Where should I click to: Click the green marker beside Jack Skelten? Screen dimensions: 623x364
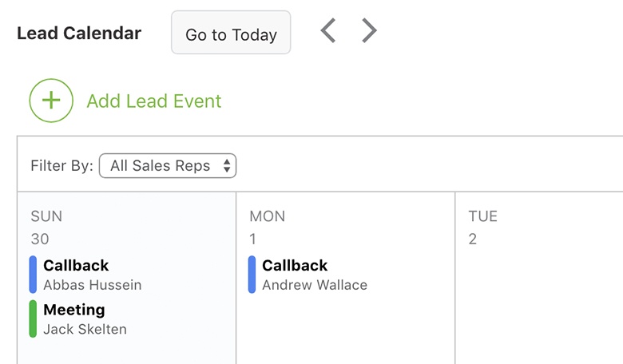[x=33, y=318]
